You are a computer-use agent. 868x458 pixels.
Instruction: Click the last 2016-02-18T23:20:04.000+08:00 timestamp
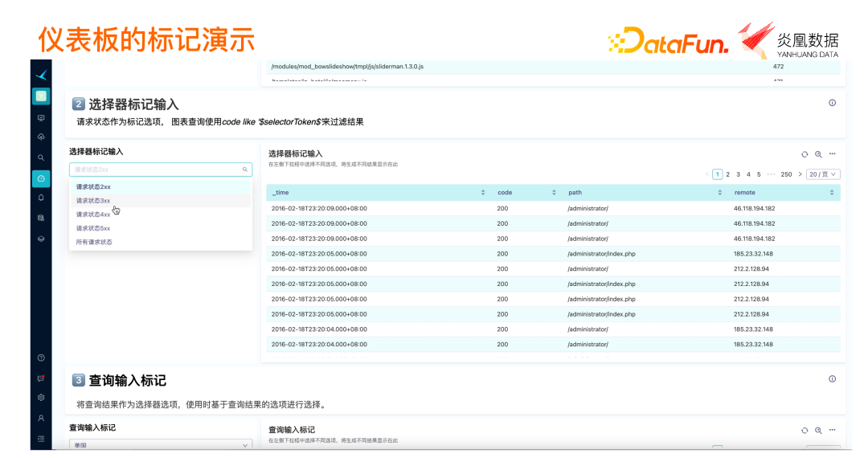coord(319,344)
